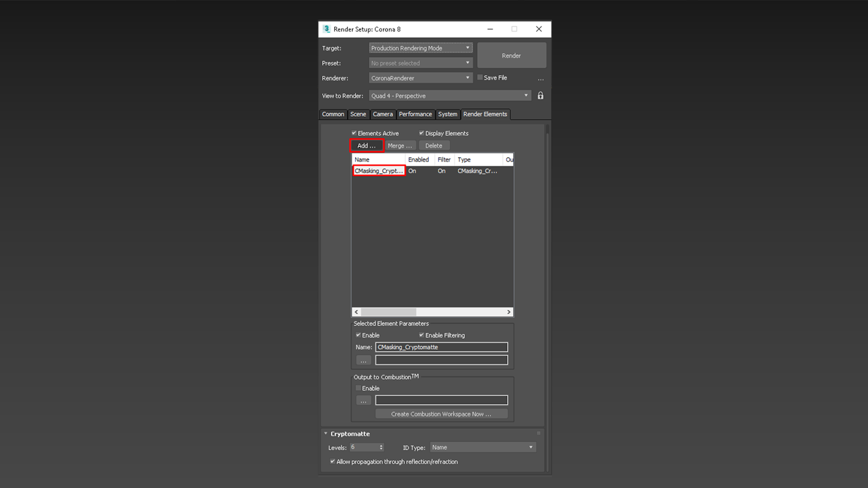Enable Output to Combustion
Screen dimensions: 868x488
pyautogui.click(x=358, y=388)
